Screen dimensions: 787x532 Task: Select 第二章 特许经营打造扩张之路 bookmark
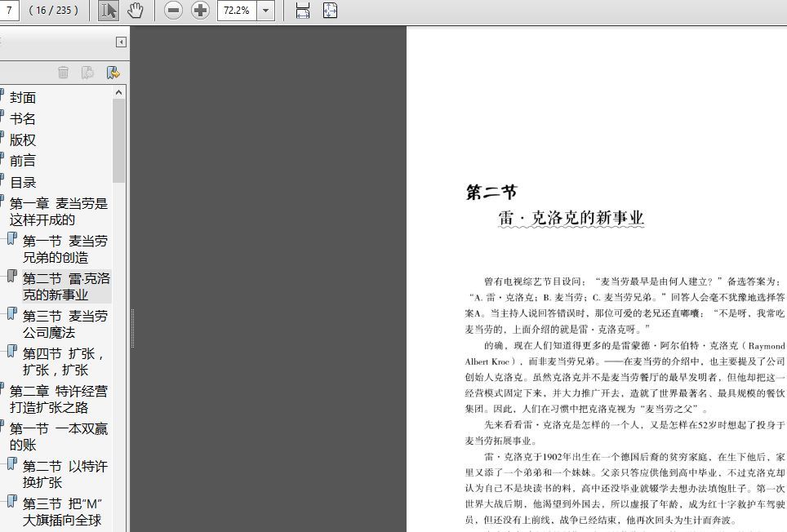coord(59,399)
